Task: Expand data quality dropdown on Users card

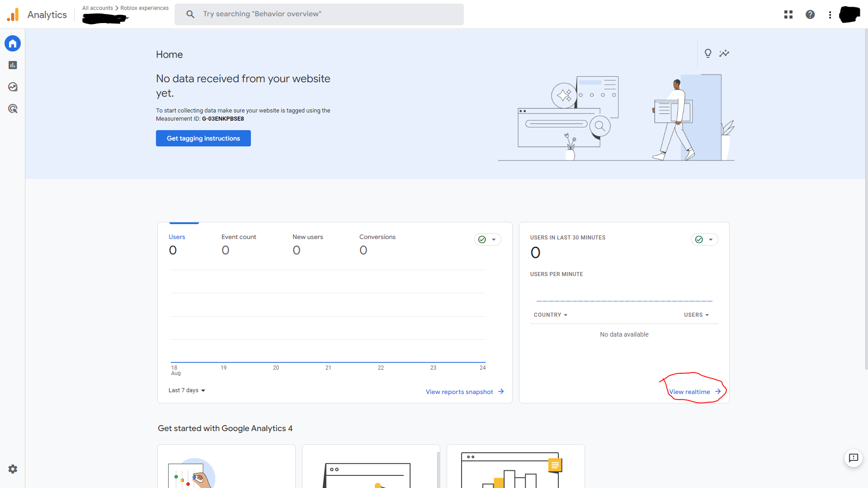Action: pyautogui.click(x=488, y=239)
